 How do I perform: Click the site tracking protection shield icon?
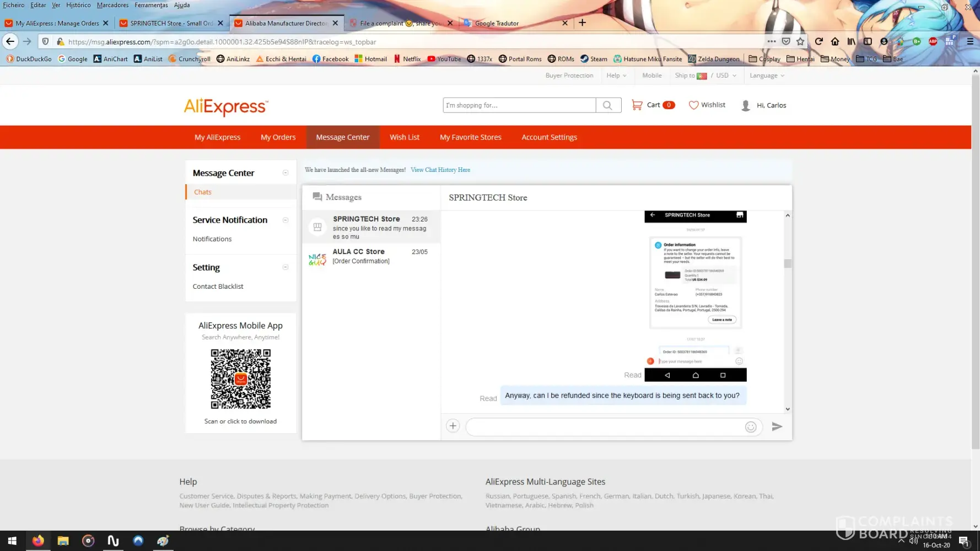tap(46, 41)
